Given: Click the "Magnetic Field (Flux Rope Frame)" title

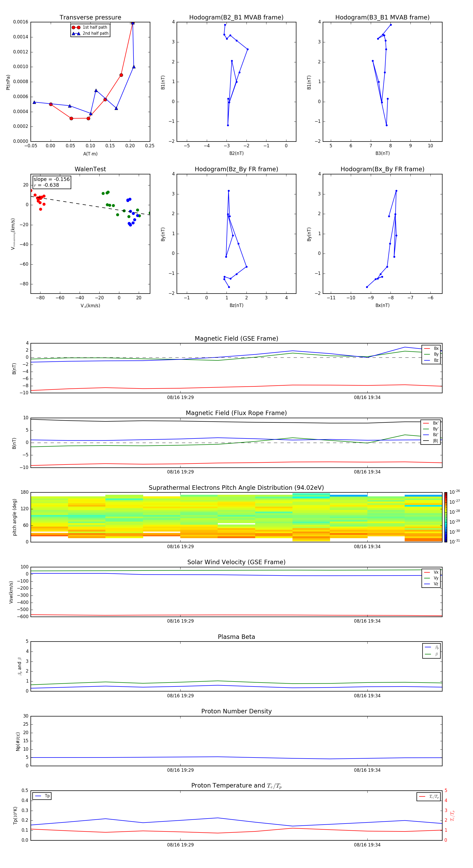Looking at the screenshot, I should tap(236, 413).
